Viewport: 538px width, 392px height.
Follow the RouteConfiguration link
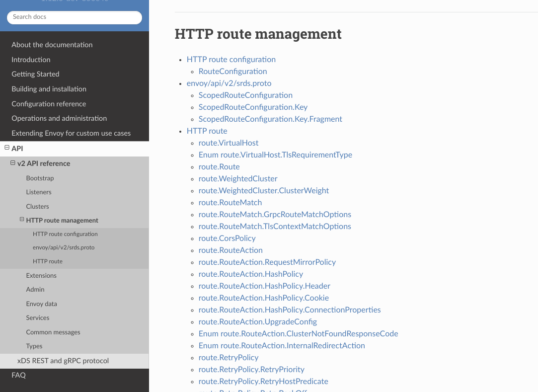232,71
